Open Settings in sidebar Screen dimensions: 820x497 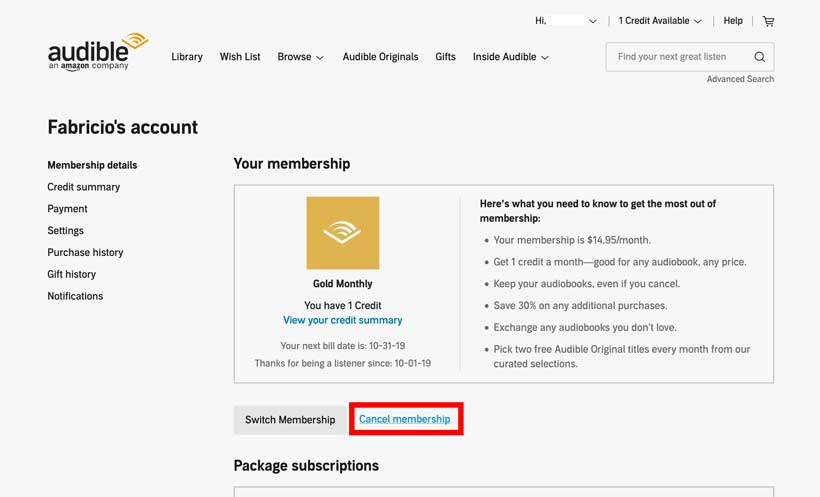65,231
